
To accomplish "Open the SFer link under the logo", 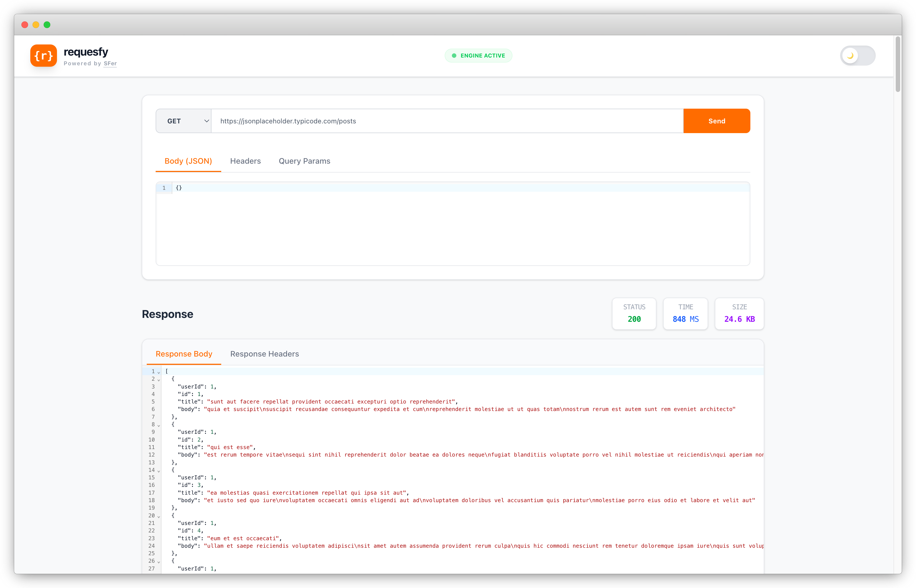I will 110,63.
